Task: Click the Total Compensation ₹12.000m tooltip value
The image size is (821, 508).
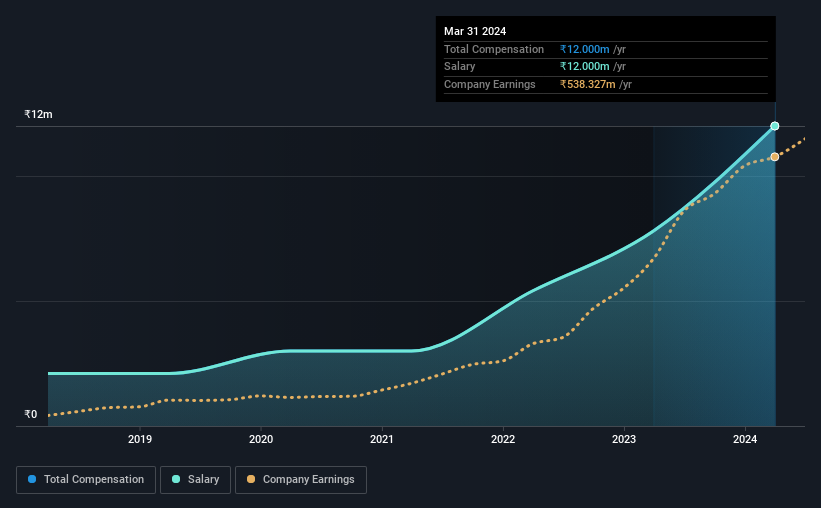Action: coord(584,49)
